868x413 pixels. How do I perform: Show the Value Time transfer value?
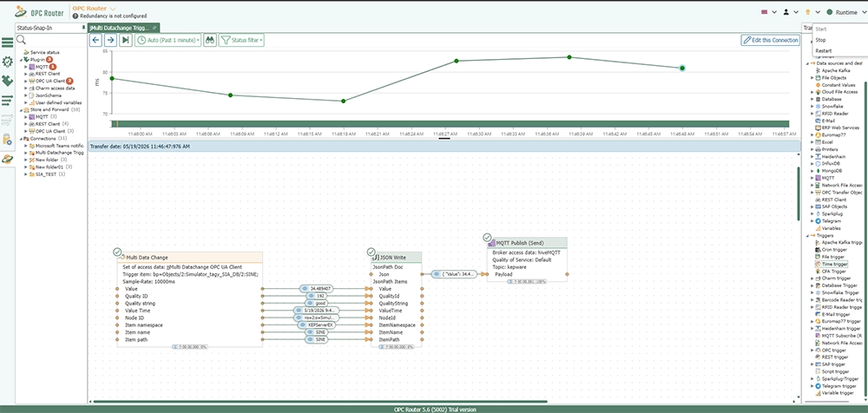point(317,311)
